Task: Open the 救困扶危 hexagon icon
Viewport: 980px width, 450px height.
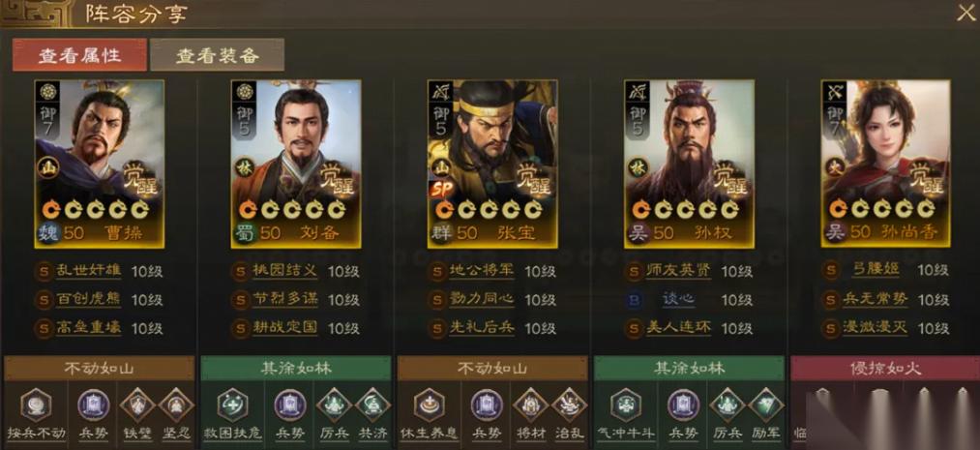Action: pyautogui.click(x=232, y=405)
